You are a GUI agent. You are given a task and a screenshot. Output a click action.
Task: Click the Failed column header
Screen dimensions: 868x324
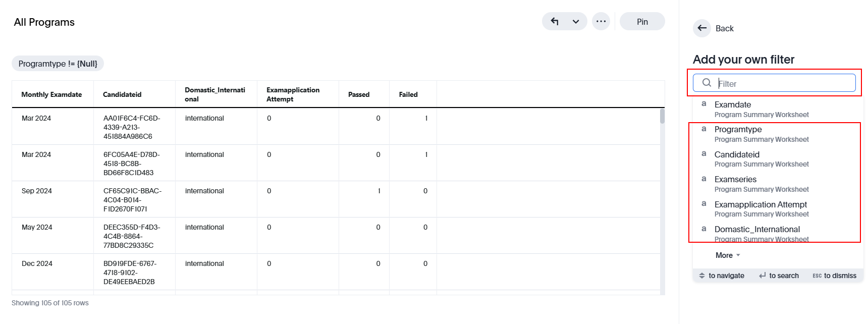coord(408,94)
